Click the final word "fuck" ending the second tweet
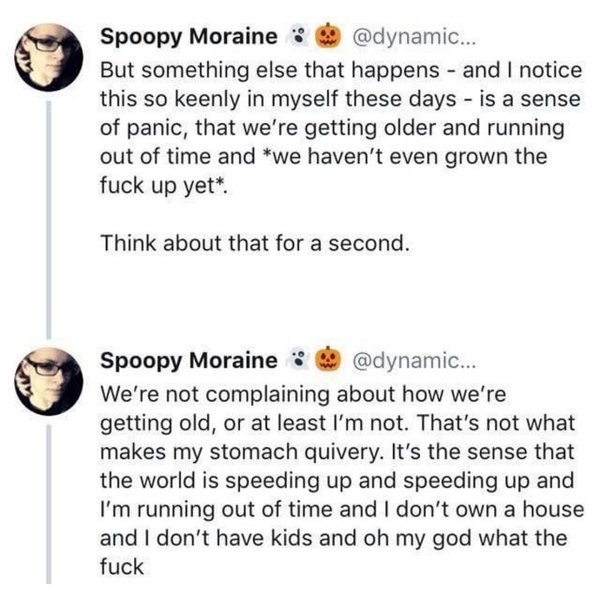Screen dimensions: 600x600 coord(124,567)
